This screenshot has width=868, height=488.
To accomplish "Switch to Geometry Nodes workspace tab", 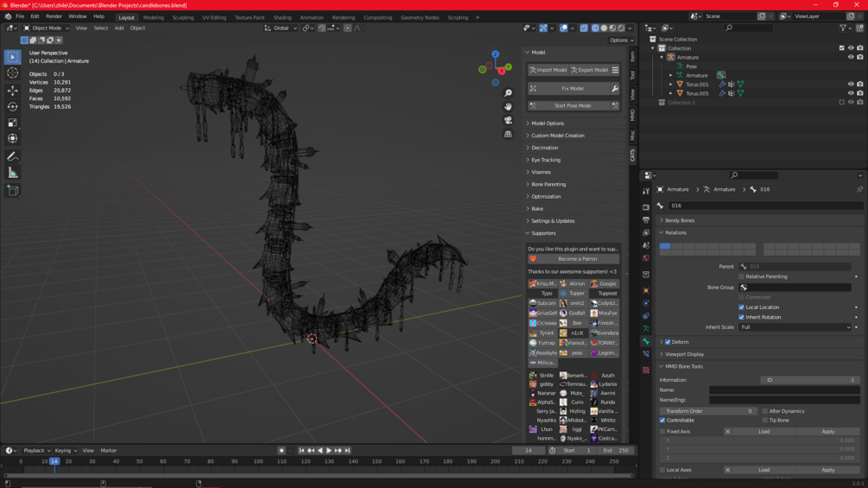I will [x=420, y=17].
